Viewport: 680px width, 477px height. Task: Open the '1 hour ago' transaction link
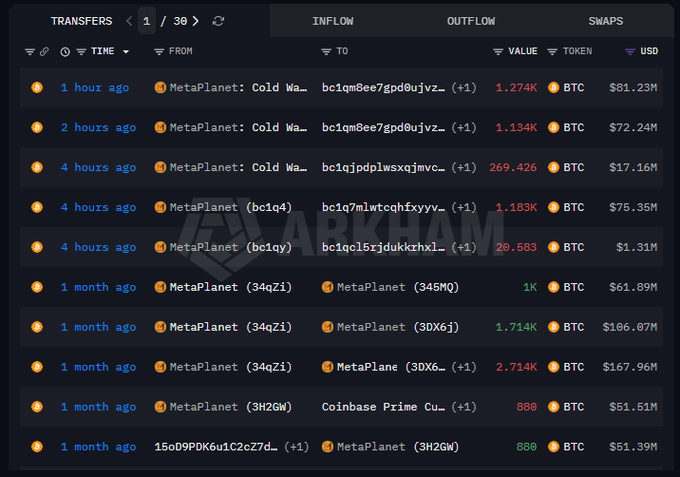pyautogui.click(x=95, y=88)
